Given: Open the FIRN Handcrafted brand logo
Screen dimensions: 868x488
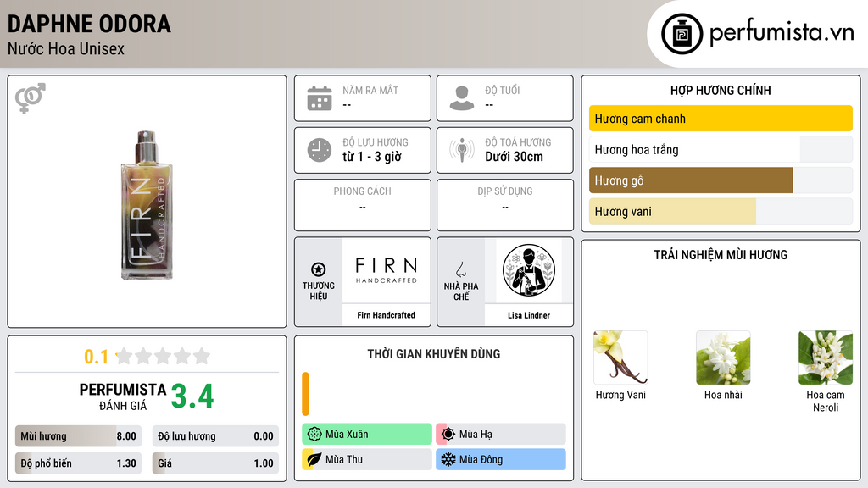Looking at the screenshot, I should tap(387, 270).
